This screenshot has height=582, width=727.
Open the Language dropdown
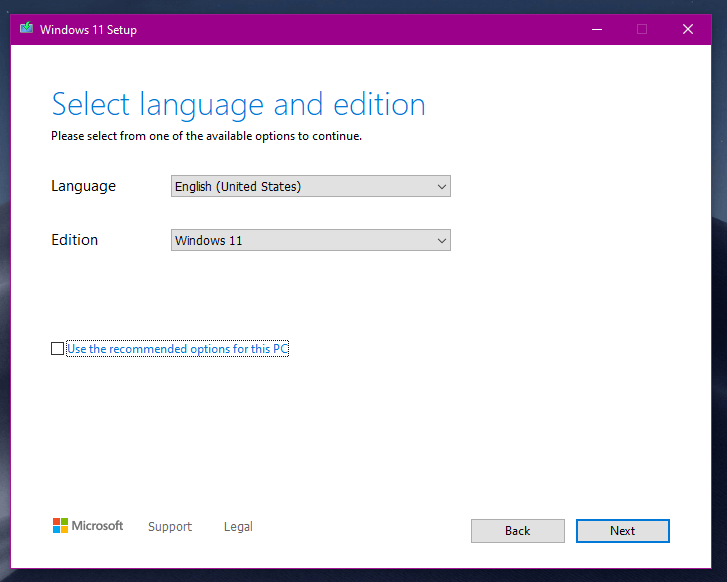pyautogui.click(x=311, y=186)
